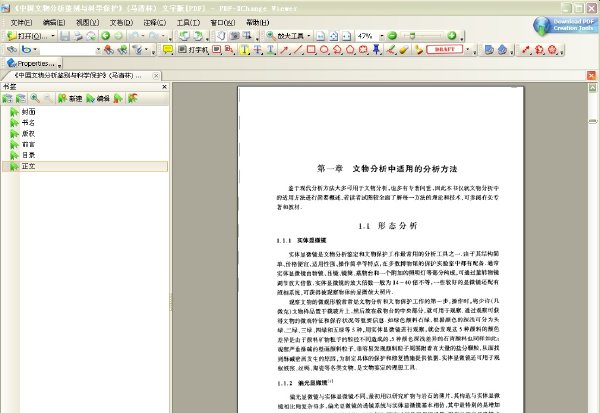600x413 pixels.
Task: Open the 文档(D) menu
Action: 121,23
